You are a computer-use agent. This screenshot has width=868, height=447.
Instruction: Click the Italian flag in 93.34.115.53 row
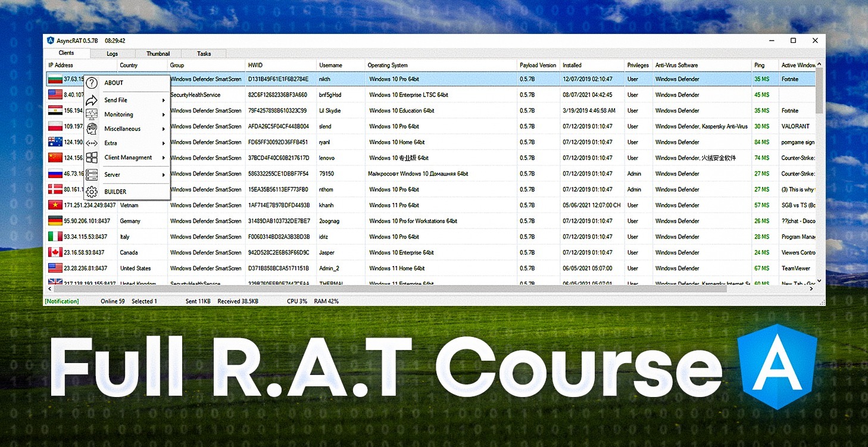click(x=55, y=236)
